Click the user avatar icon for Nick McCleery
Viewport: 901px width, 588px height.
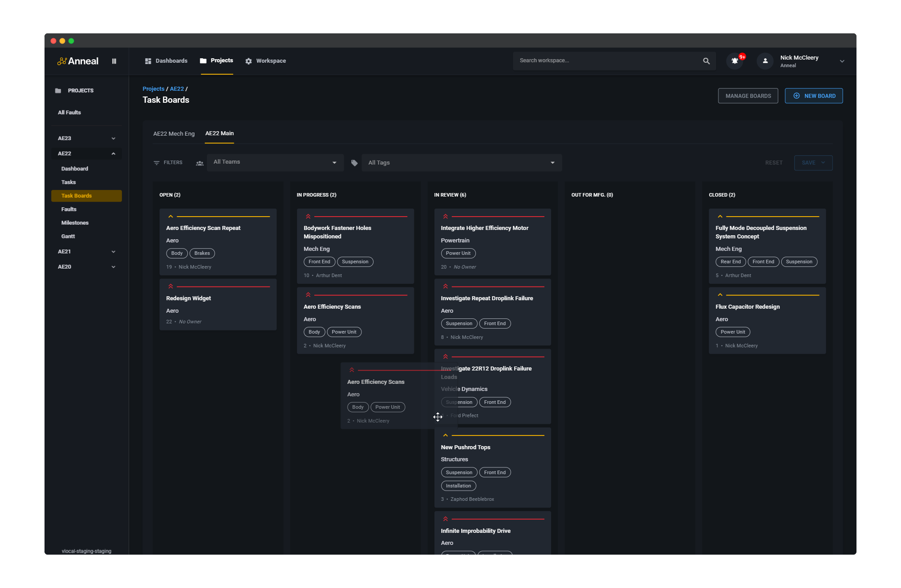coord(764,61)
